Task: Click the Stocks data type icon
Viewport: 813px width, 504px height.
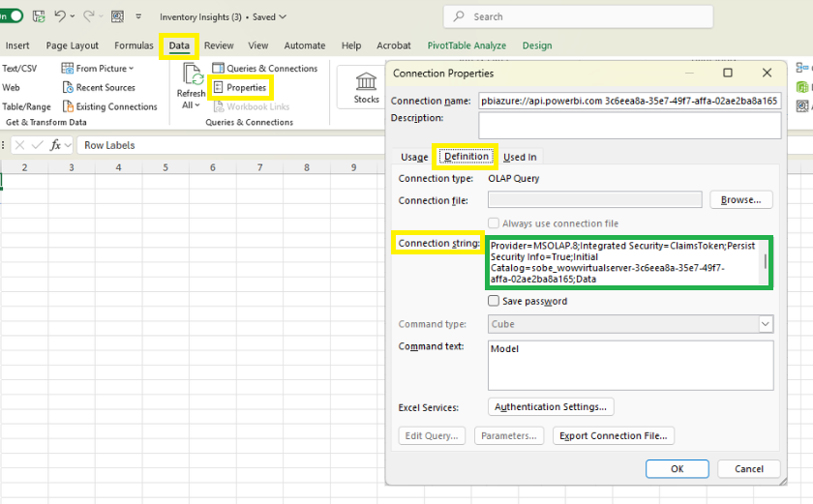Action: (366, 85)
